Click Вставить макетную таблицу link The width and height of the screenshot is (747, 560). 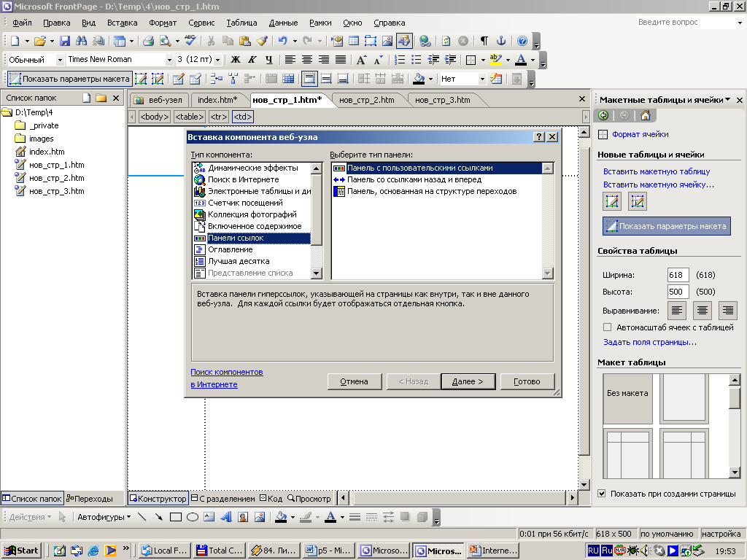coord(657,171)
